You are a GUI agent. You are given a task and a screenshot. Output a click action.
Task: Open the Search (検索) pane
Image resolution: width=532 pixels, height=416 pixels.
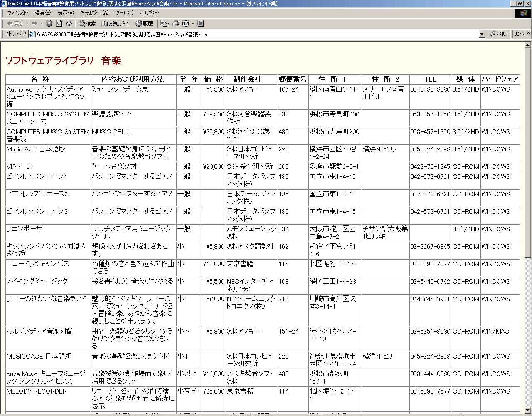pyautogui.click(x=87, y=23)
